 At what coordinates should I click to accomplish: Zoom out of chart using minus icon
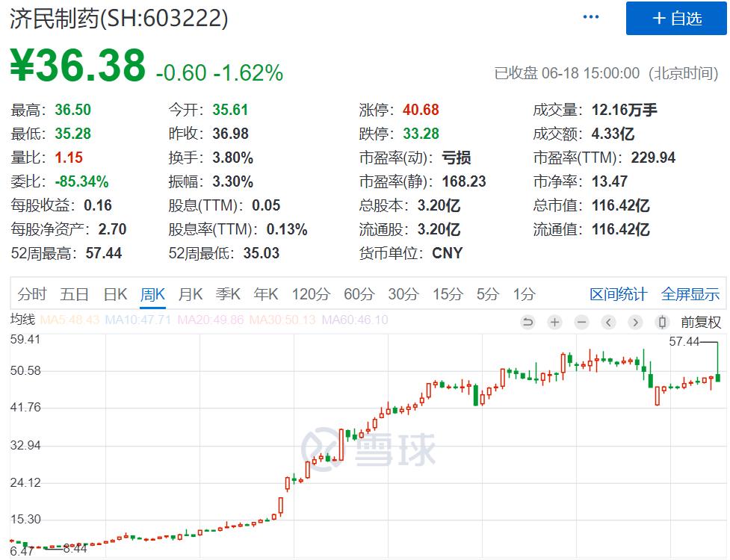[x=581, y=321]
